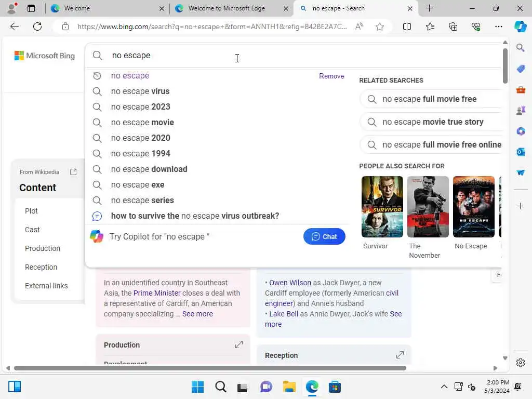This screenshot has width=532, height=399.
Task: Add a sidebar app with plus icon
Action: (521, 206)
